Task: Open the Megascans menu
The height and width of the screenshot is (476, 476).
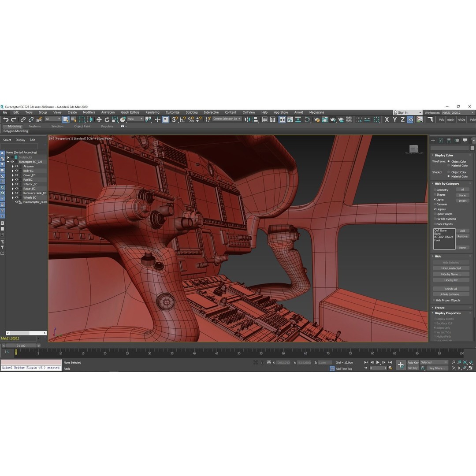Action: [316, 112]
